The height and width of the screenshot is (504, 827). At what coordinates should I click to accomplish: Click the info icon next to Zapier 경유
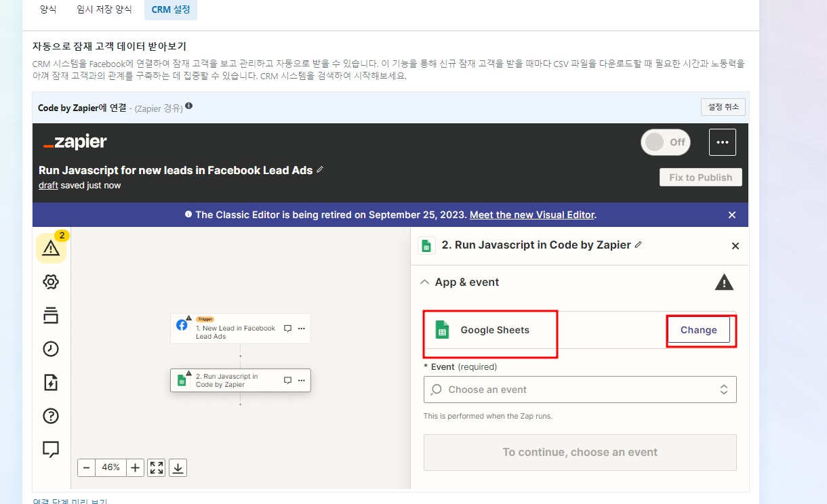click(188, 104)
